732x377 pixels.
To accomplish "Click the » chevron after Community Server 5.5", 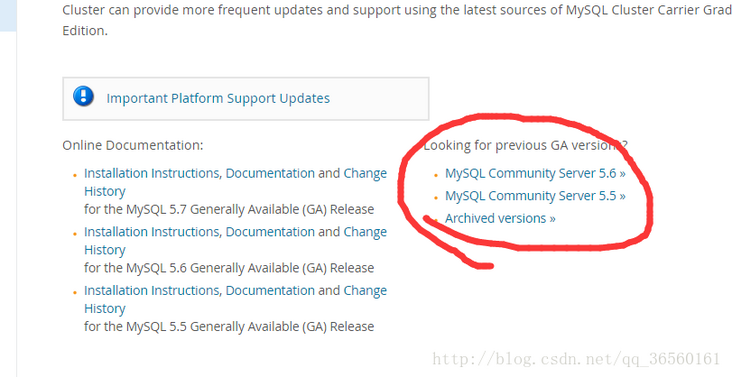I will (x=623, y=196).
